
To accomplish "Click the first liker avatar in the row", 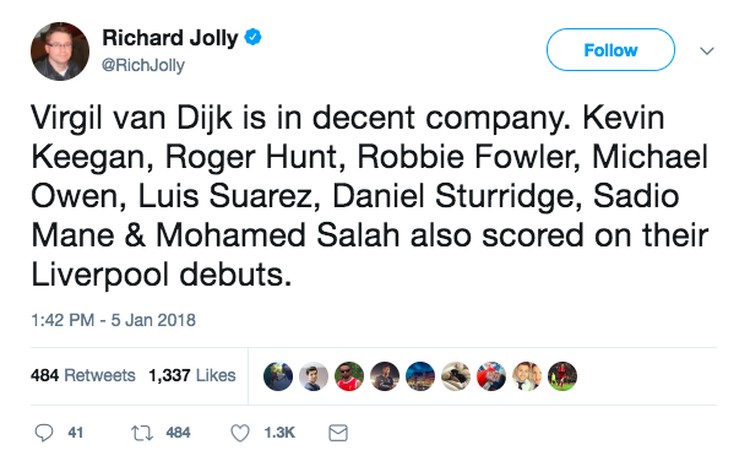I will click(278, 376).
